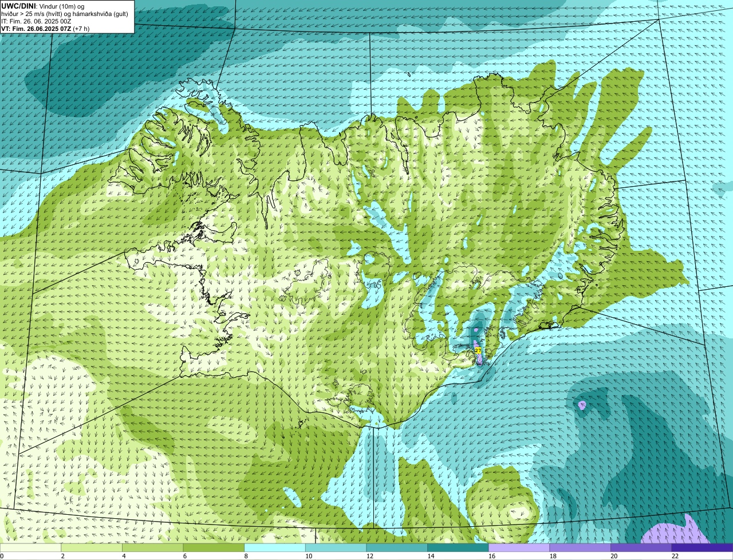Click the 'UWC/DINI: Vindur (10m) og' title line
Image resolution: width=733 pixels, height=560 pixels.
click(43, 6)
